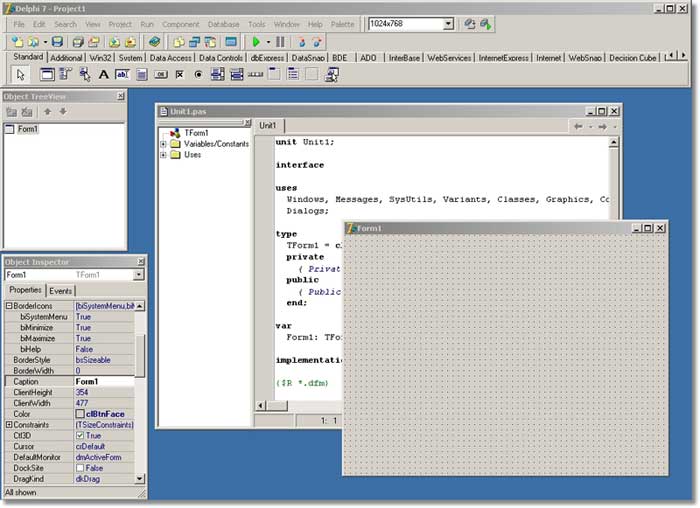The height and width of the screenshot is (508, 700).
Task: Open the dropdown arrow beside Open icon
Action: click(45, 42)
